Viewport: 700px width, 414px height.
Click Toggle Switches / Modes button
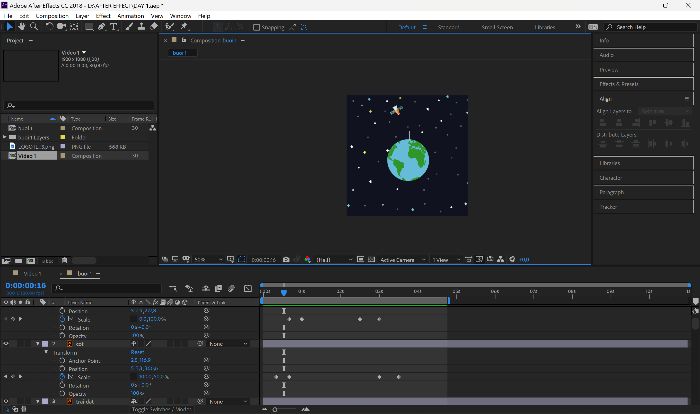pos(162,409)
